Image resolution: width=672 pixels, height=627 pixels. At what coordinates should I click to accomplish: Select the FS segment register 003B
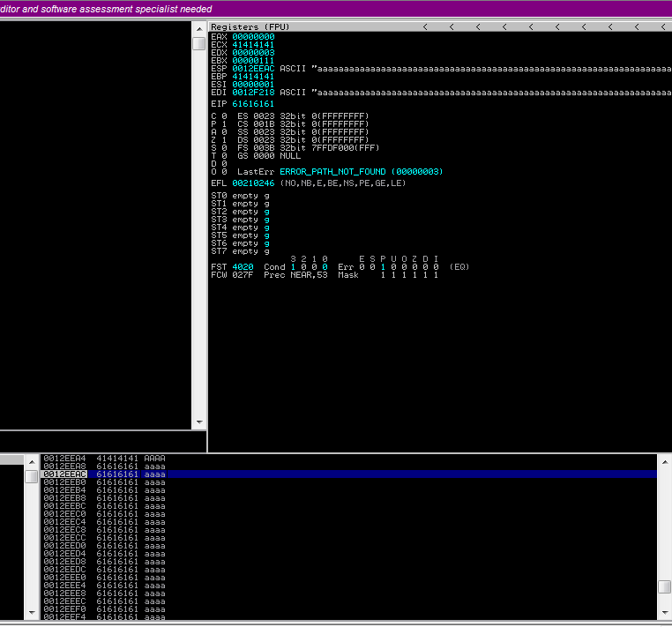tap(264, 148)
